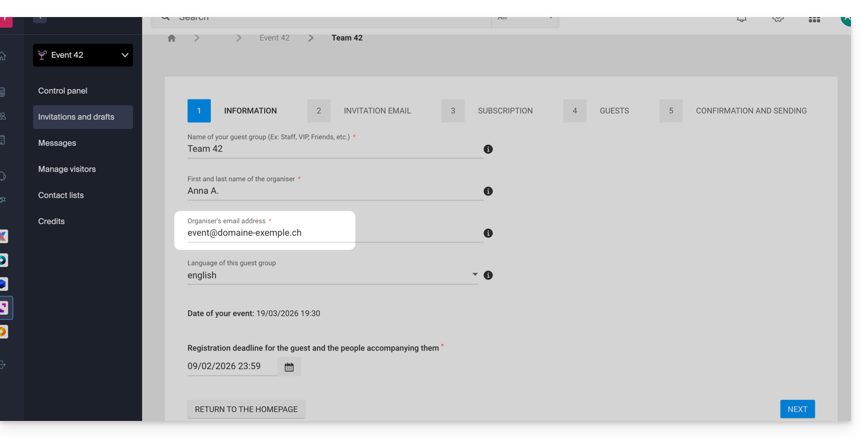The image size is (868, 438).
Task: Edit the guest group name field
Action: tap(335, 149)
